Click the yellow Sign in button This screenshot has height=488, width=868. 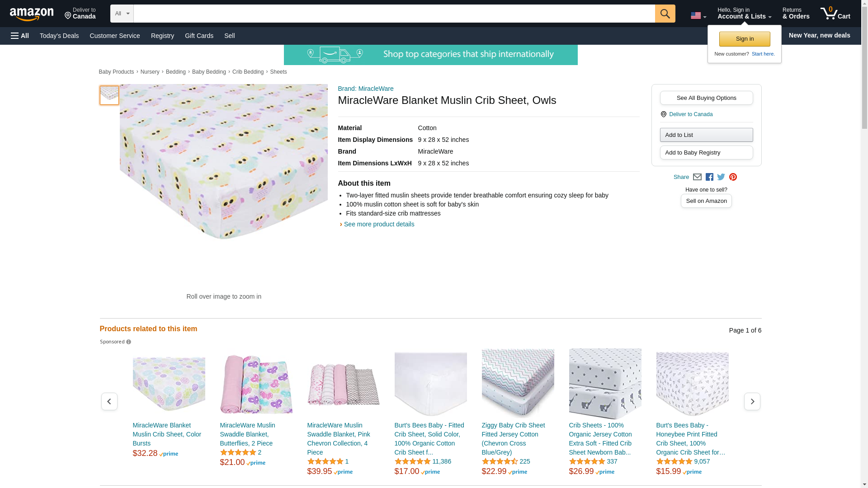[x=745, y=39]
